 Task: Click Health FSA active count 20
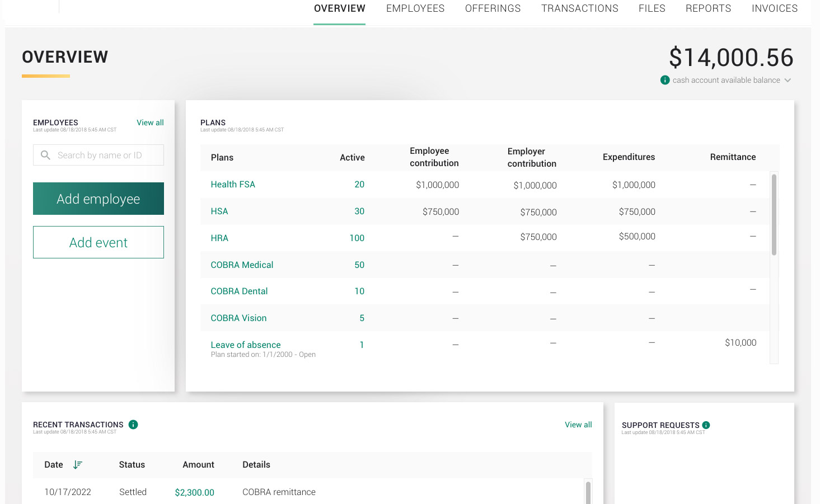click(x=359, y=184)
